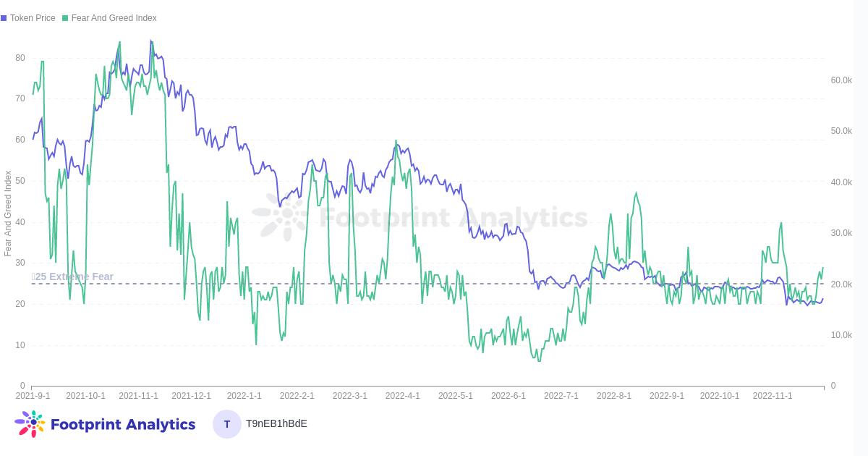The width and height of the screenshot is (868, 456).
Task: Click the 2022-1-1 date axis label
Action: point(244,396)
